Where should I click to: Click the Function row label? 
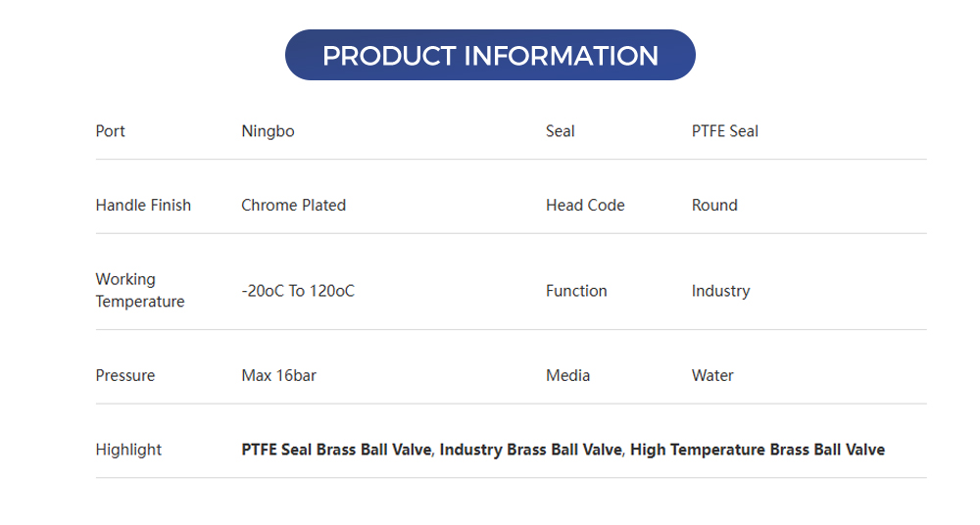576,291
